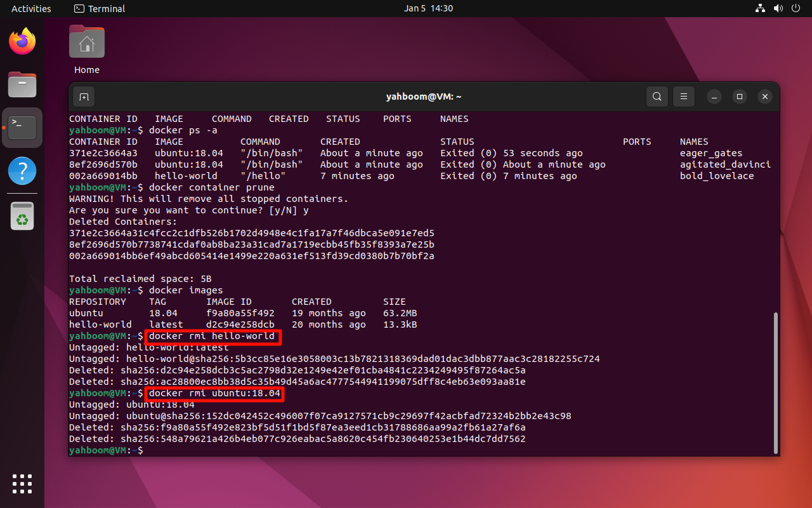Open the Show Applications grid

[x=22, y=484]
